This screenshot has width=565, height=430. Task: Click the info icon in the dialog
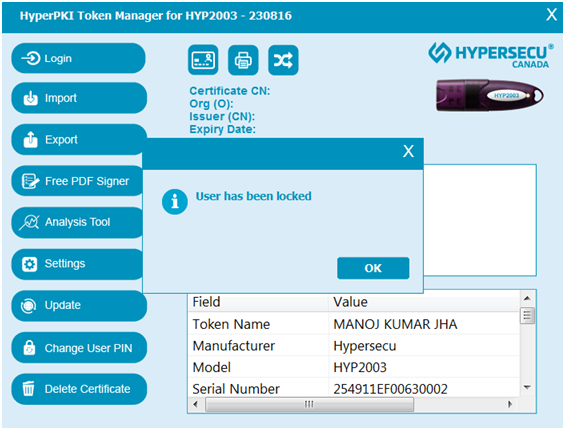click(175, 201)
